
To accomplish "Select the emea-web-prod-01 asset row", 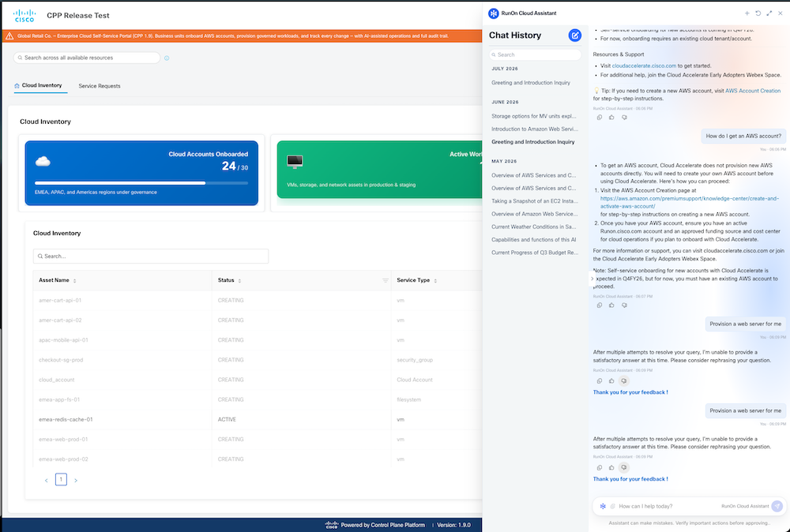I will point(257,440).
